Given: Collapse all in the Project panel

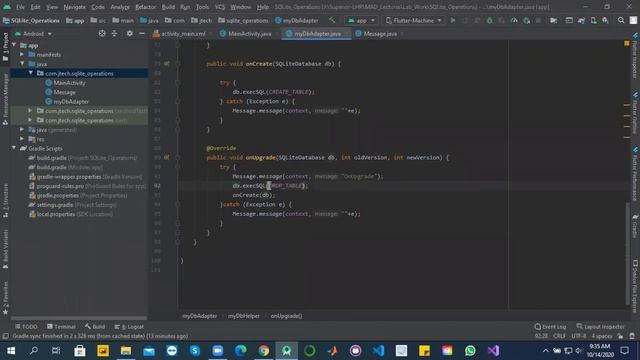Looking at the screenshot, I should click(115, 33).
